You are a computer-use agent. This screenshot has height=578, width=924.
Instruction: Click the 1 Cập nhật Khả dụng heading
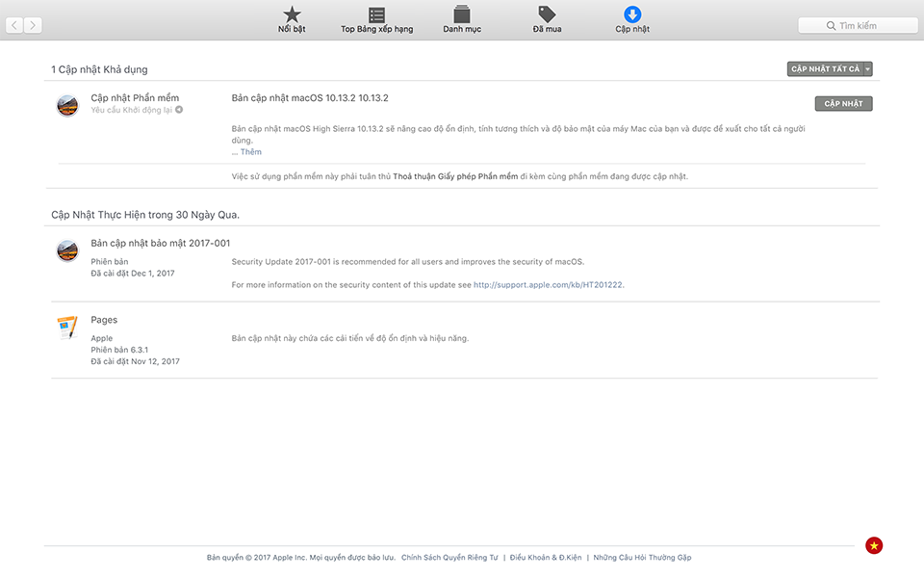pyautogui.click(x=99, y=69)
